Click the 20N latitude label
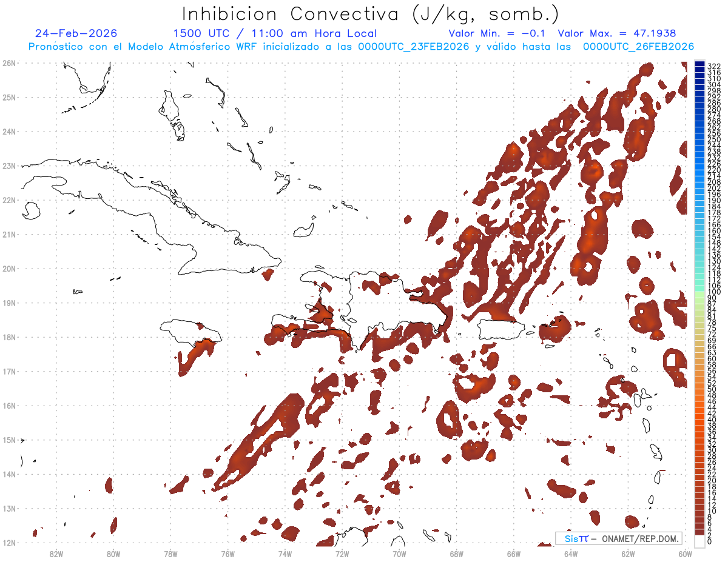This screenshot has width=728, height=562. [9, 269]
